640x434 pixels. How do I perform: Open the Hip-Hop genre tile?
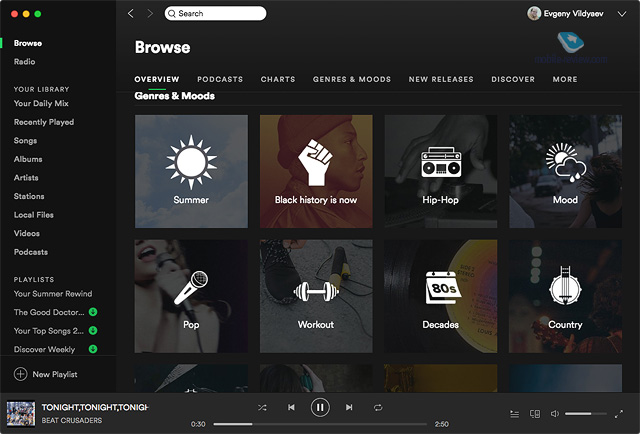(x=441, y=171)
